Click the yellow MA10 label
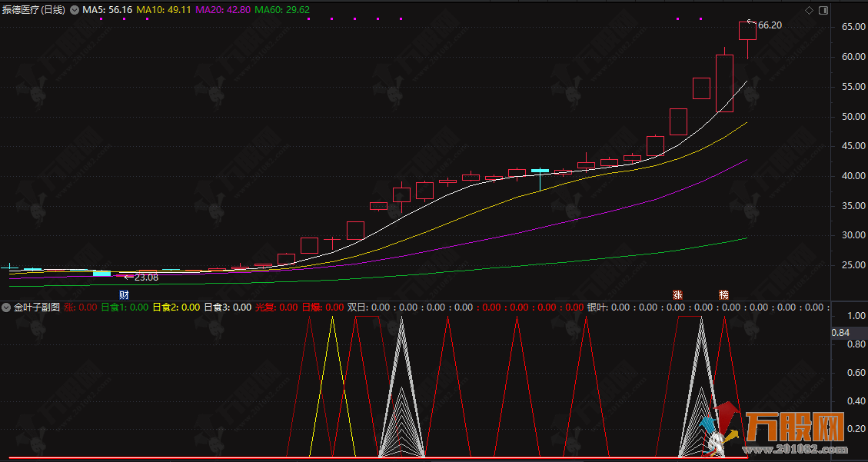This screenshot has width=868, height=462. pos(163,11)
